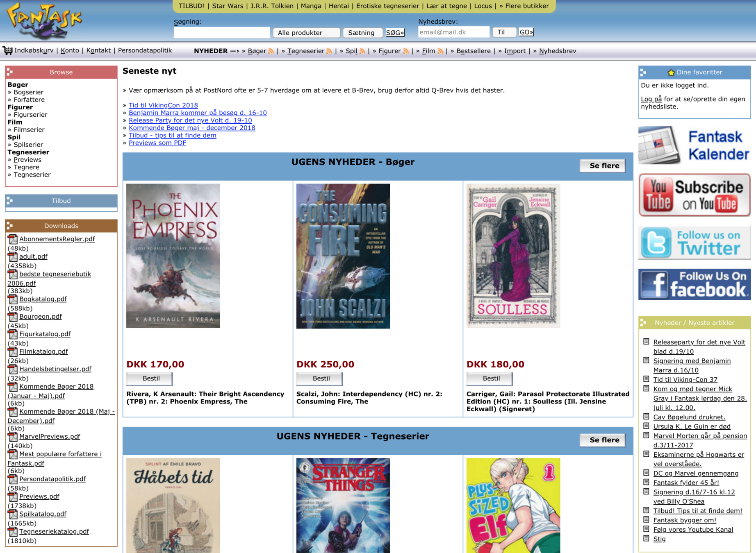
Task: Click the PDF icon beside Spilkatalog.pdf
Action: point(13,514)
